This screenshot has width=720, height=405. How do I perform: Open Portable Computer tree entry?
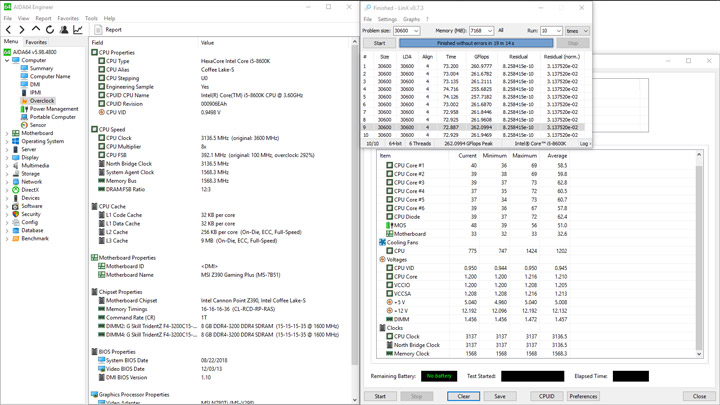(52, 117)
